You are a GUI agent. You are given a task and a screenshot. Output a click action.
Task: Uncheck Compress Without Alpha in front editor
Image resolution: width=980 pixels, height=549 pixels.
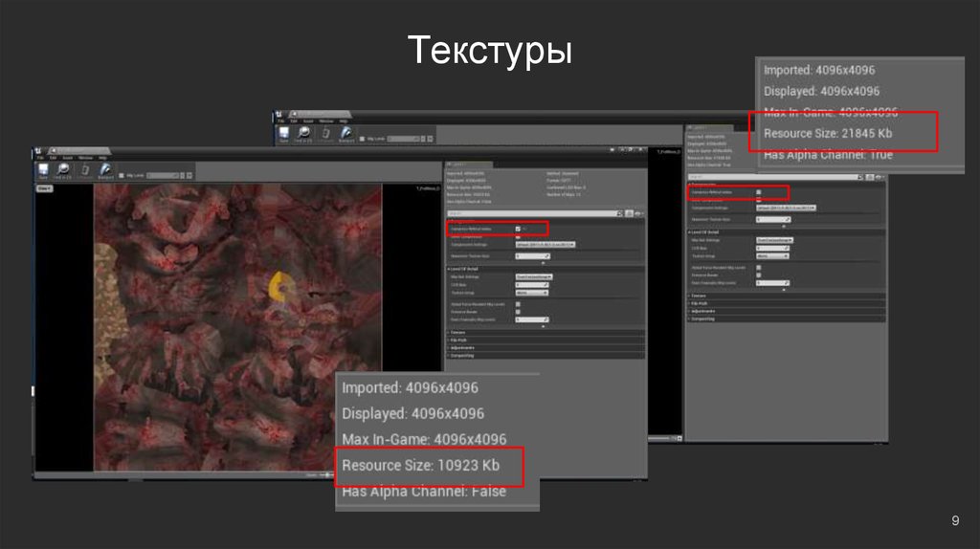pyautogui.click(x=519, y=230)
